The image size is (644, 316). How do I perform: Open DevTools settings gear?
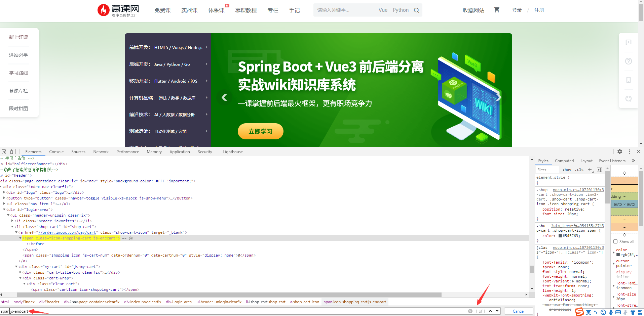620,151
